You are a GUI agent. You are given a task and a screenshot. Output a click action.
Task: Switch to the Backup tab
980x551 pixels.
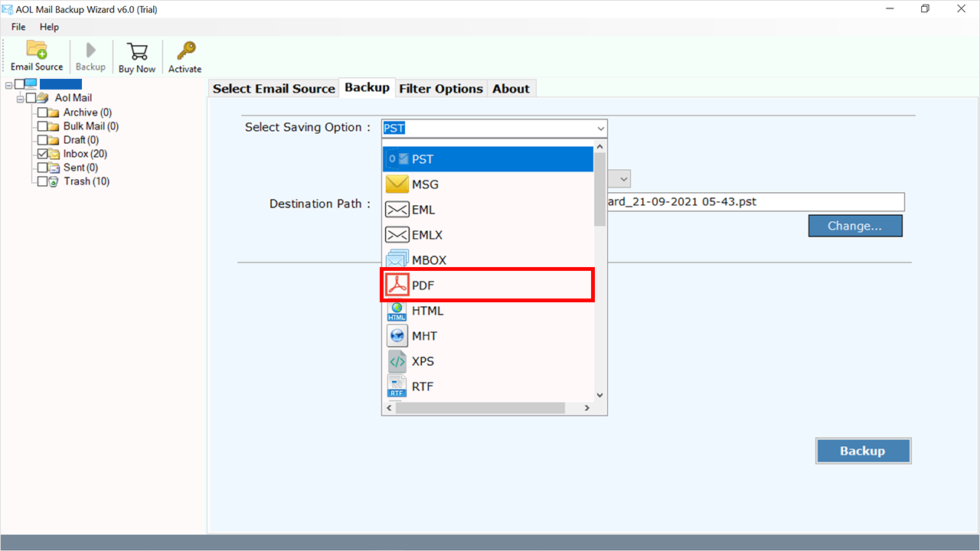pos(367,87)
